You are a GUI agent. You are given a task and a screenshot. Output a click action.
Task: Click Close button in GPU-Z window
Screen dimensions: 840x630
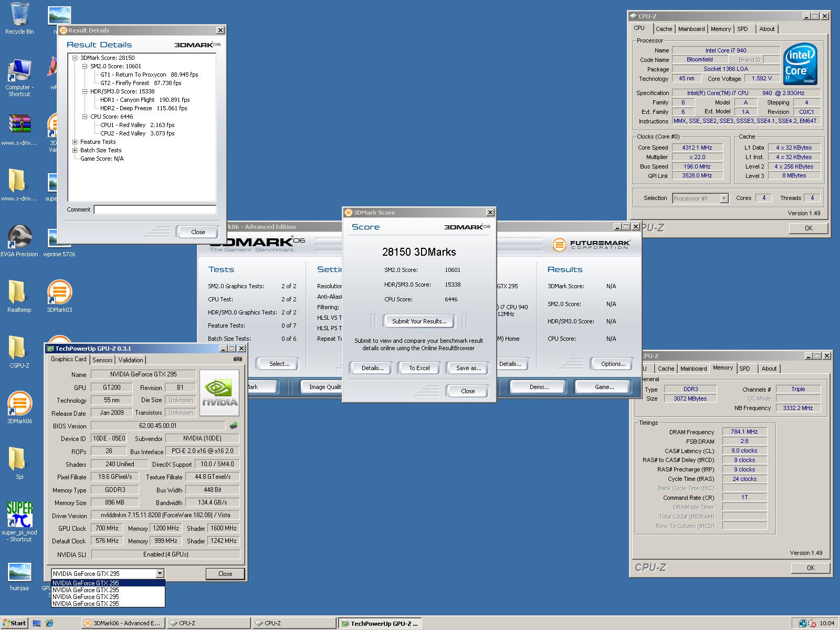pos(225,573)
